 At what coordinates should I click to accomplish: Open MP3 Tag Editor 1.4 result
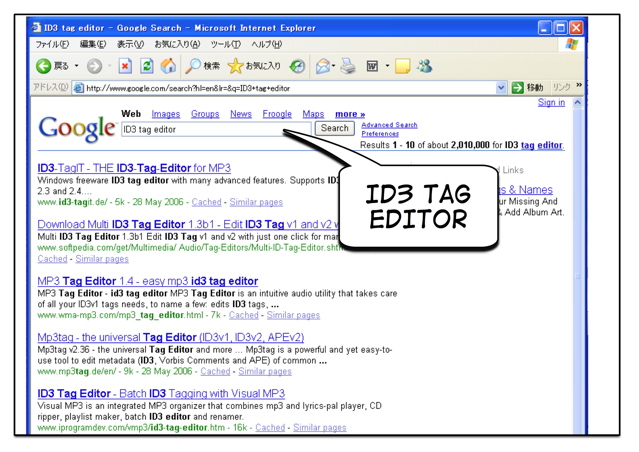point(148,281)
